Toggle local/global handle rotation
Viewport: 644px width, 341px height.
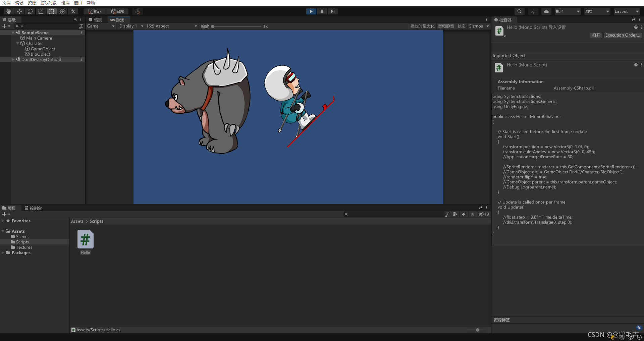[x=118, y=11]
